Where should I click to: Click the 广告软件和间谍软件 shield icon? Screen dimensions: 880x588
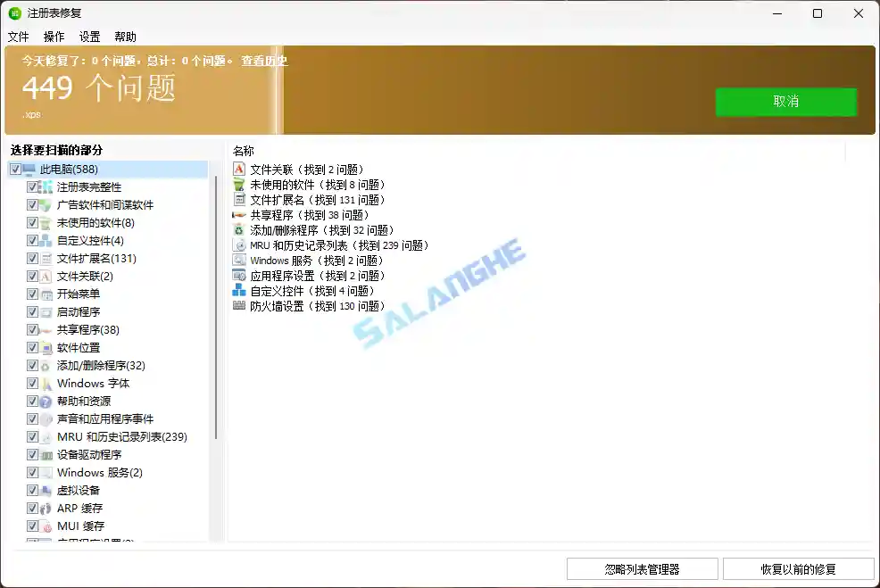46,205
